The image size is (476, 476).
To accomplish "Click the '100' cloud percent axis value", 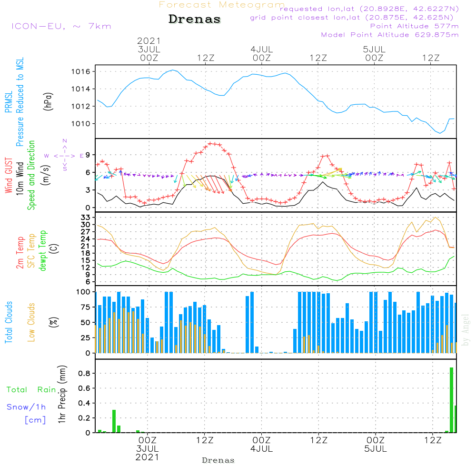I will [x=83, y=292].
